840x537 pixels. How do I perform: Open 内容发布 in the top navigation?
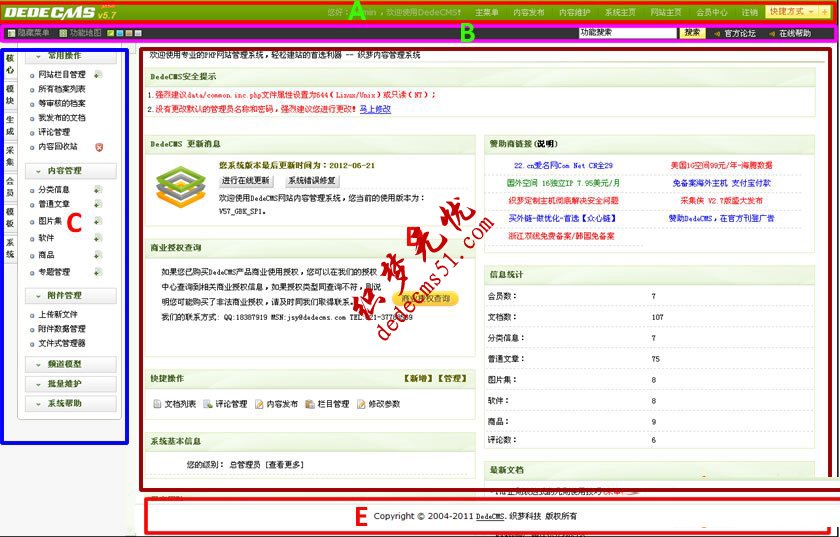tap(529, 12)
